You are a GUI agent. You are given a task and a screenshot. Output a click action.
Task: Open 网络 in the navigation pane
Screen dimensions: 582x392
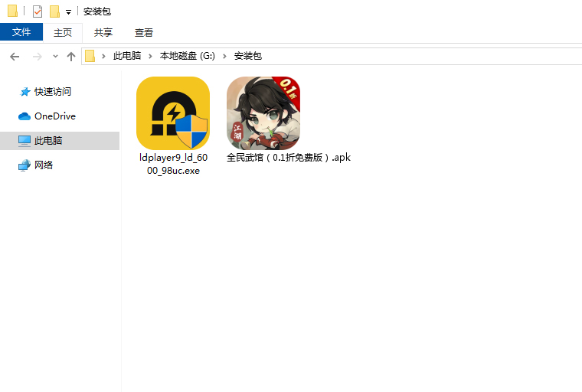point(44,165)
